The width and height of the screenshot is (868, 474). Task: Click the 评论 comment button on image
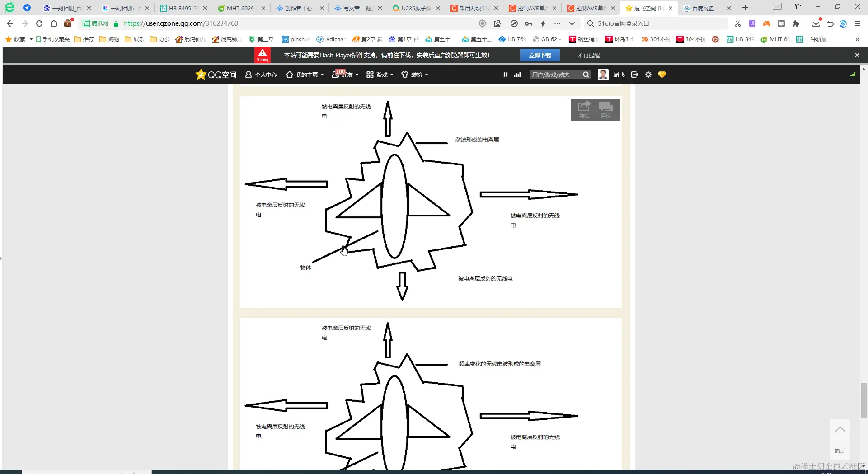coord(606,110)
